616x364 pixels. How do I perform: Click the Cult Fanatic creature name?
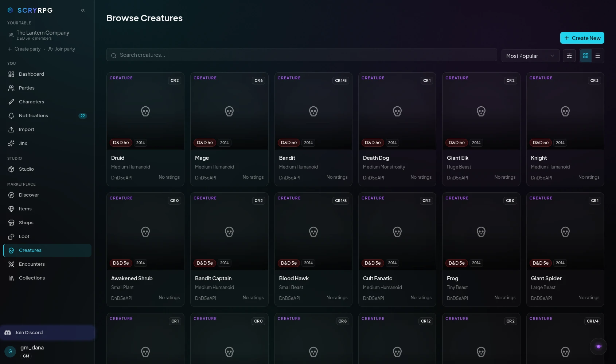pos(378,278)
